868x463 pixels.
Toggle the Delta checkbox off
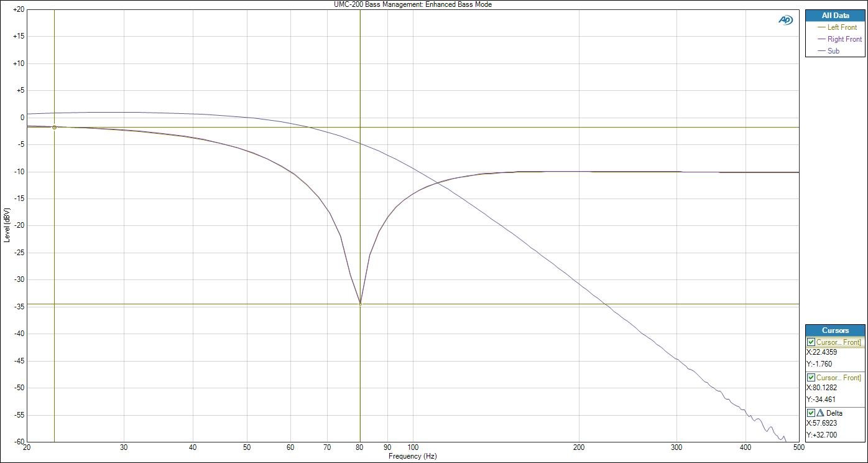click(811, 413)
